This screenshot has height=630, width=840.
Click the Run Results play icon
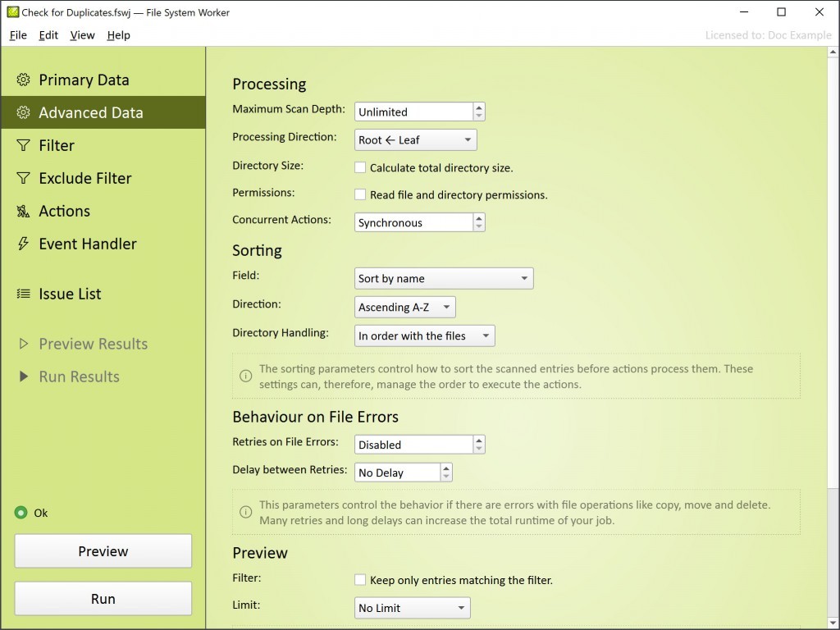coord(24,377)
